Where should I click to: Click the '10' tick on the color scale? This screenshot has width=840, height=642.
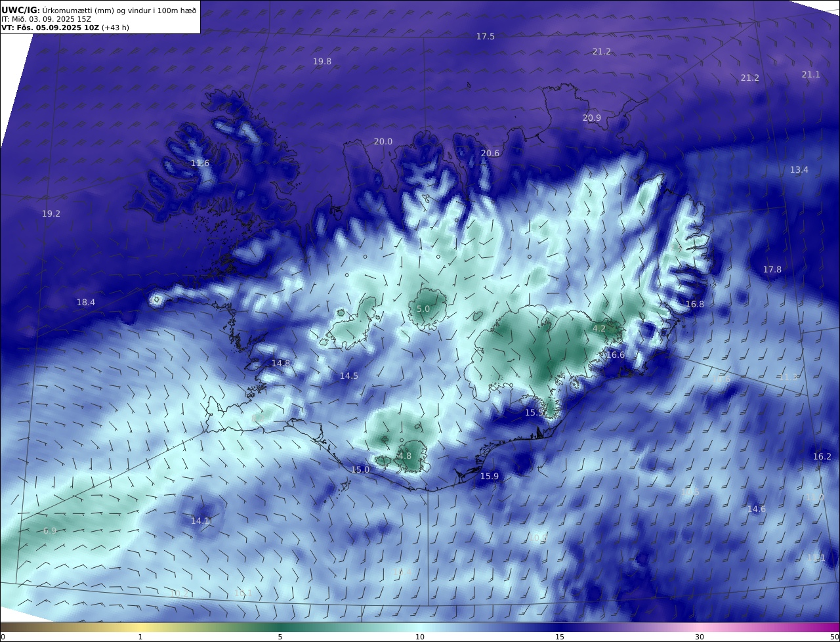420,637
